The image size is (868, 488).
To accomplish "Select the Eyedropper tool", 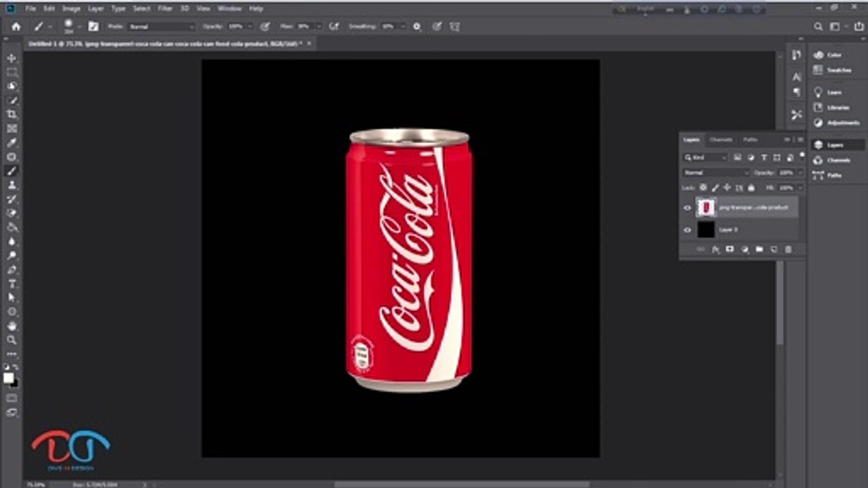I will pos(12,143).
